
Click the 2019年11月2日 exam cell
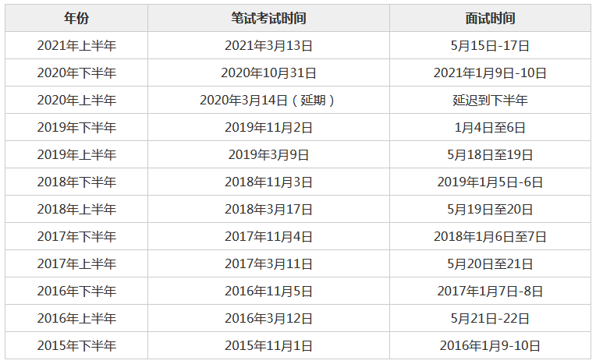pyautogui.click(x=268, y=128)
